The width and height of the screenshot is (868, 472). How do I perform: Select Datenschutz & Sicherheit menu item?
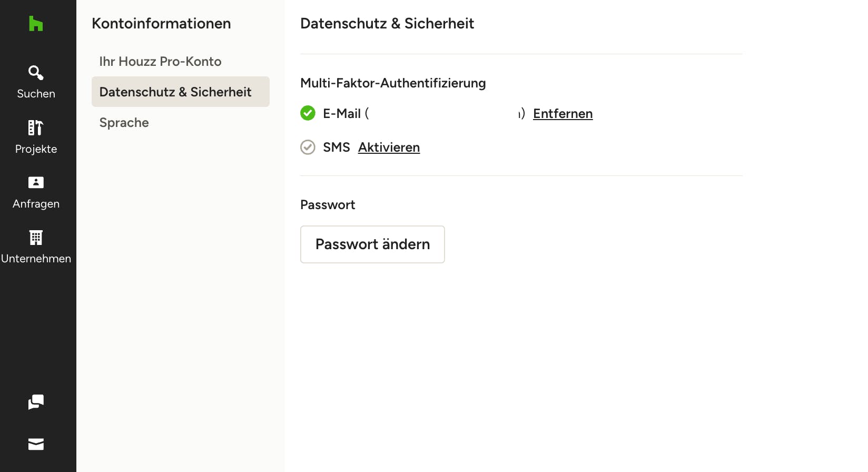[181, 92]
